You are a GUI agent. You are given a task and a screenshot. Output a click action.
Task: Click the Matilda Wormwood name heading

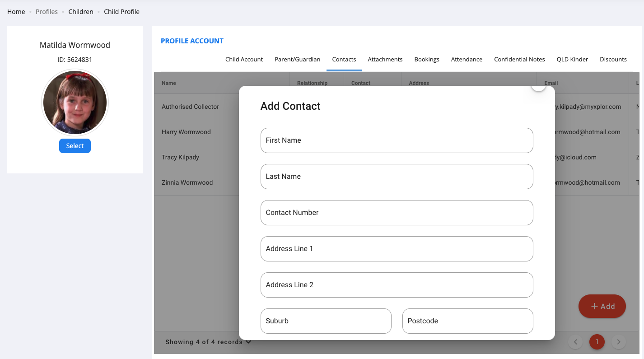(75, 45)
